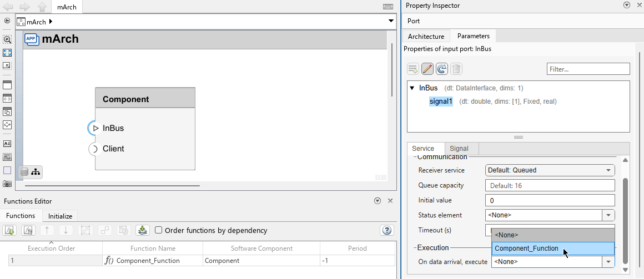Choose <None> option from dropdown list
This screenshot has width=644, height=279.
pos(553,235)
